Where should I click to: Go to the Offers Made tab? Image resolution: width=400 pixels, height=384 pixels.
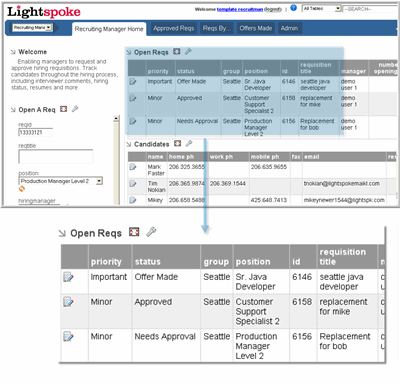click(256, 28)
